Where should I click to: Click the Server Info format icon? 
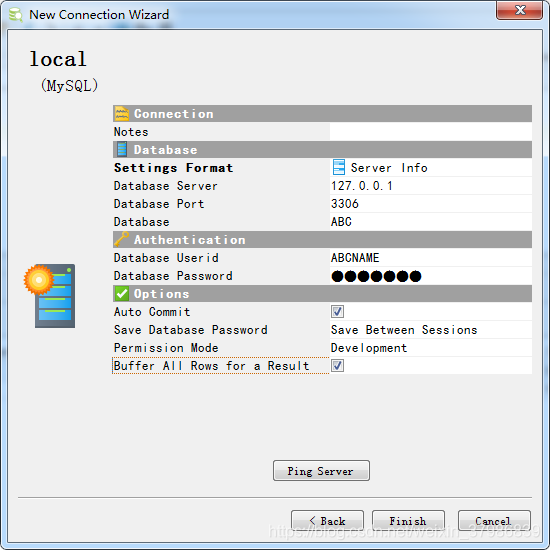(x=339, y=167)
